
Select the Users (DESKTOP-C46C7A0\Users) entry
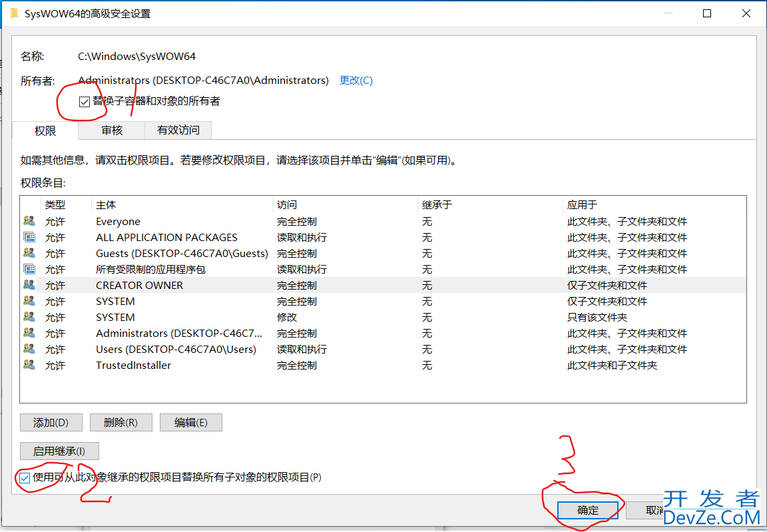click(x=383, y=349)
